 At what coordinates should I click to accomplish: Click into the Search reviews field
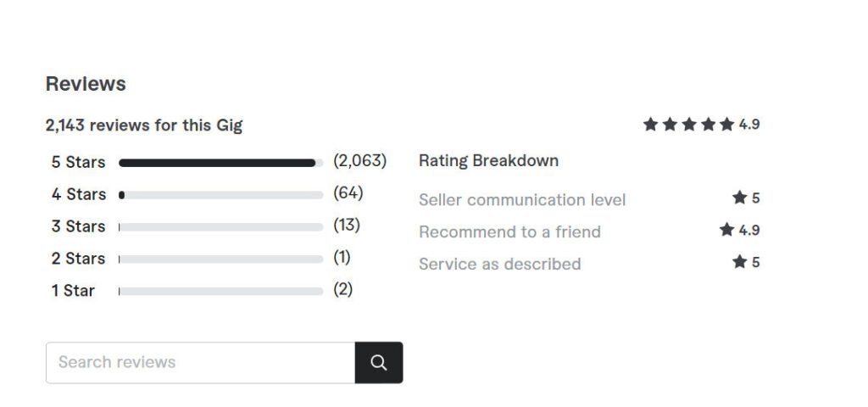(x=200, y=363)
